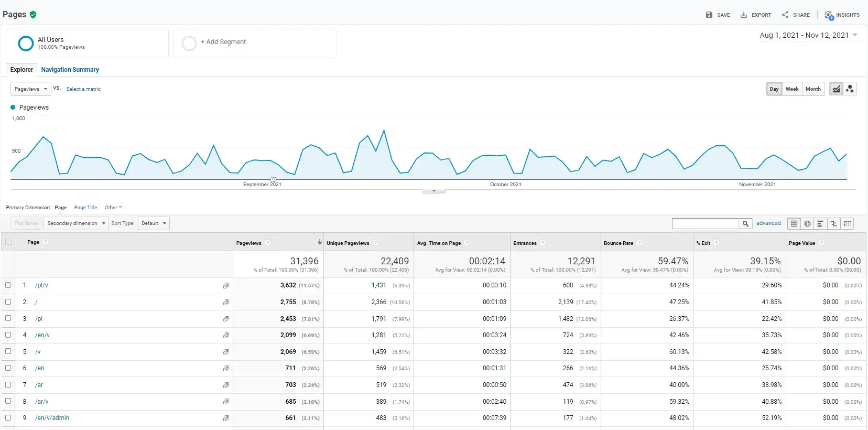
Task: Collapse the chart using the bottom arrow handle
Action: click(433, 191)
